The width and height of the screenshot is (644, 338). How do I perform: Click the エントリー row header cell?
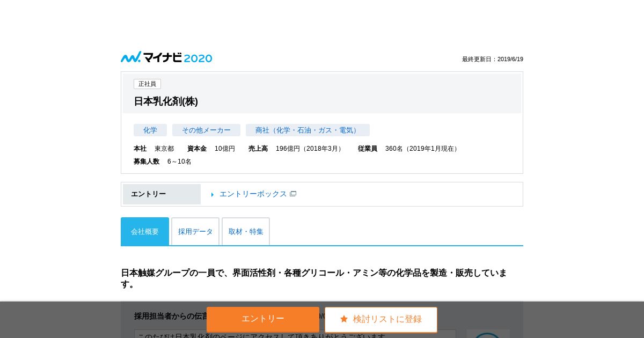pyautogui.click(x=162, y=194)
